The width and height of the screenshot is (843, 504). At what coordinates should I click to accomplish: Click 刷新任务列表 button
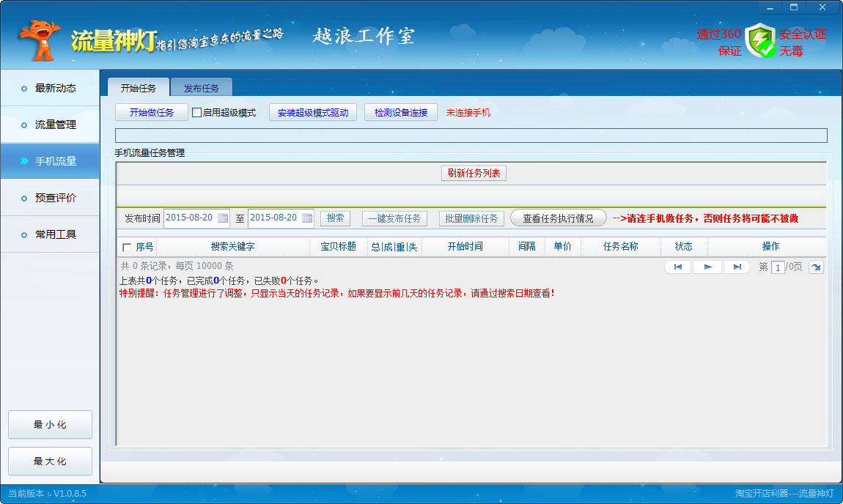[474, 173]
